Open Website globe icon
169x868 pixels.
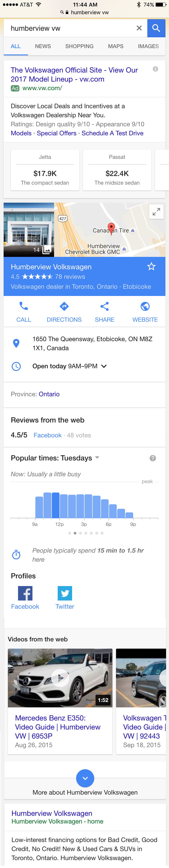[145, 306]
